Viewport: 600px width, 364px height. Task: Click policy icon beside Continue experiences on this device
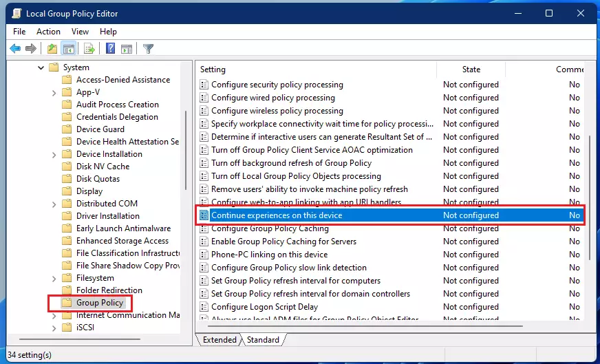pyautogui.click(x=204, y=215)
